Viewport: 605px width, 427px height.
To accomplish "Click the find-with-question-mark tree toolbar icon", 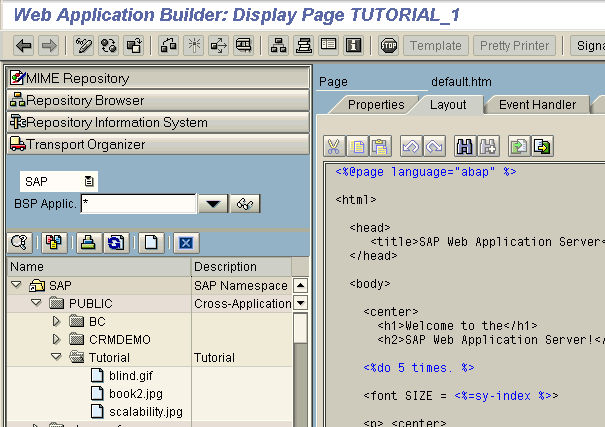I will tap(20, 243).
